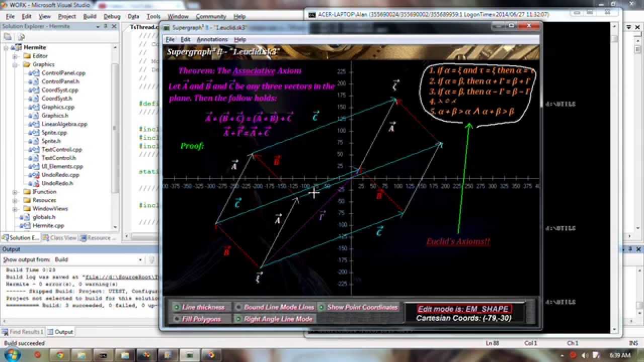
Task: Open Visual Studio's Debug menu
Action: point(112,17)
